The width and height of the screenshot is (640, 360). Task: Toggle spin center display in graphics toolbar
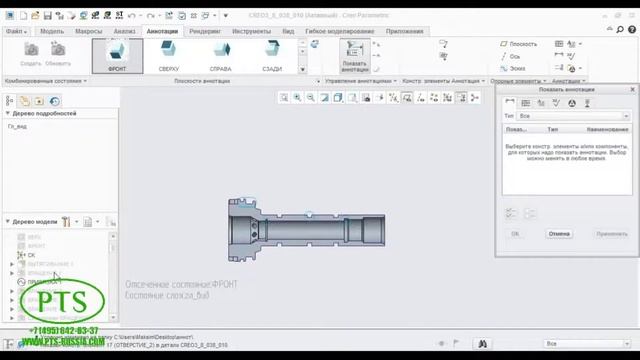pos(475,98)
